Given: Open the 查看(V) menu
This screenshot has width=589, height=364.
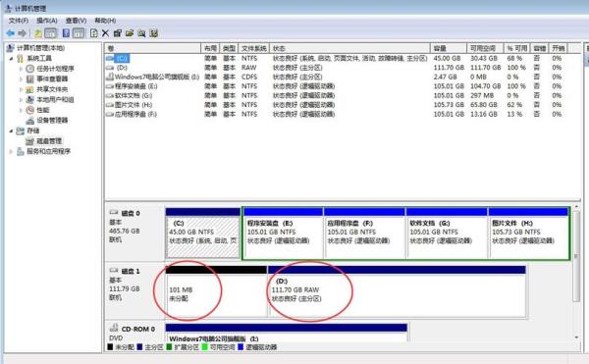Looking at the screenshot, I should pyautogui.click(x=76, y=21).
